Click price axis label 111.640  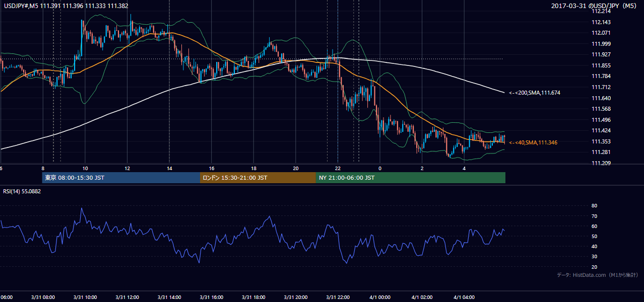pyautogui.click(x=601, y=98)
